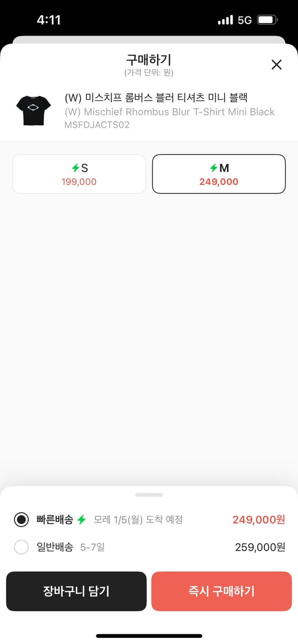This screenshot has width=298, height=644.
Task: Select the 빠른배송 radio button
Action: click(x=21, y=520)
